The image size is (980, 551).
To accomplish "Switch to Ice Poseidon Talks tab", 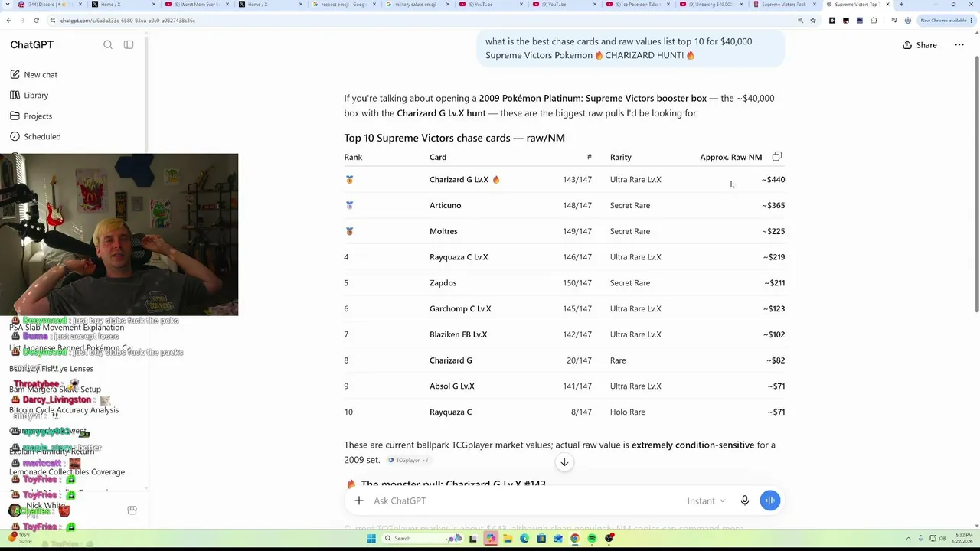I will click(x=637, y=5).
